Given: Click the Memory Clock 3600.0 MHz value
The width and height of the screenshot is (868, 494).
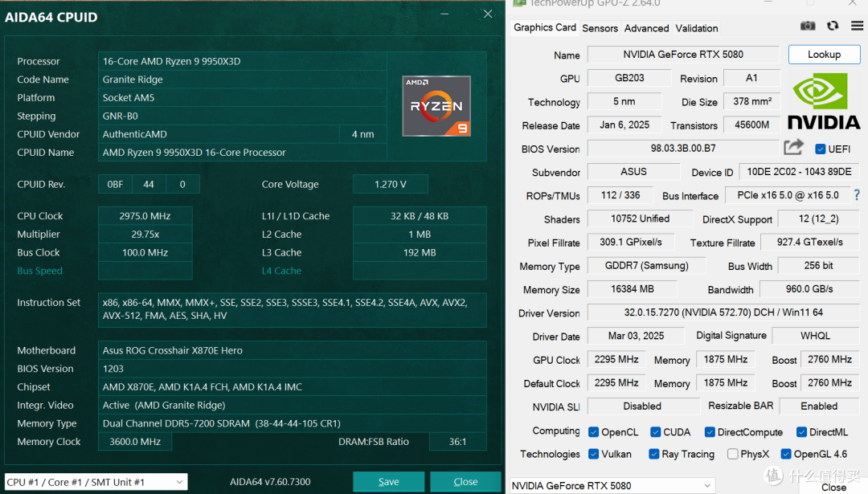Looking at the screenshot, I should tap(135, 442).
